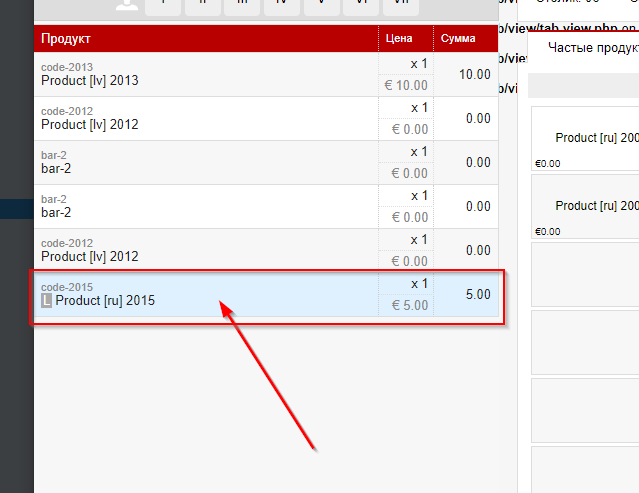The width and height of the screenshot is (639, 493).
Task: Click the customer silhouette icon at top
Action: pyautogui.click(x=127, y=5)
